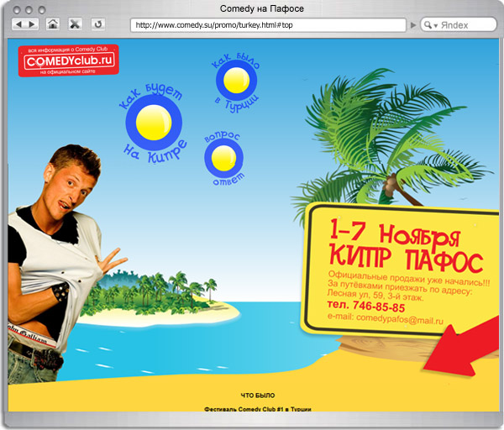The width and height of the screenshot is (504, 430).
Task: Go forward with the right arrow button
Action: coord(33,25)
